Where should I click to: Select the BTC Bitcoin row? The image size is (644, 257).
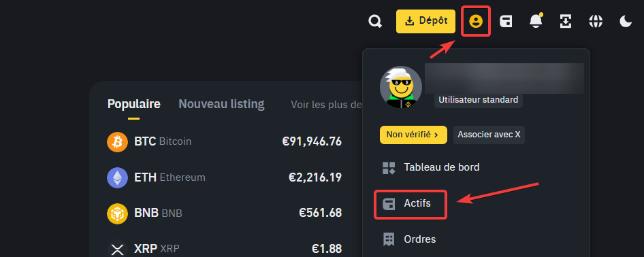[x=224, y=142]
